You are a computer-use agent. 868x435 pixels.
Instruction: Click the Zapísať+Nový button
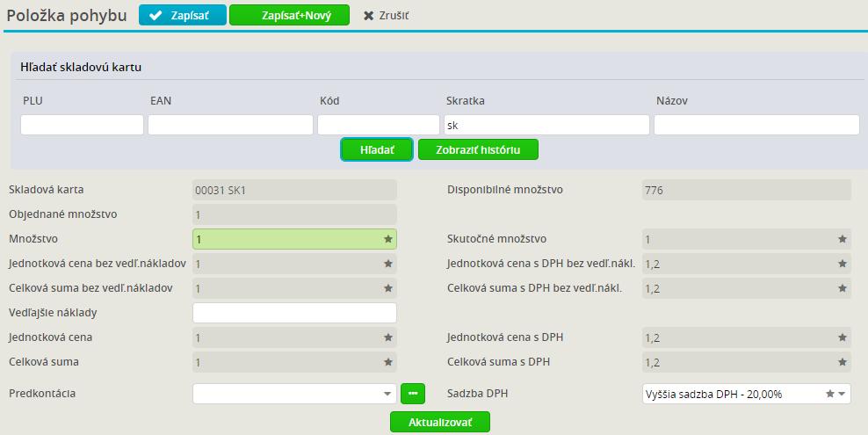coord(289,16)
